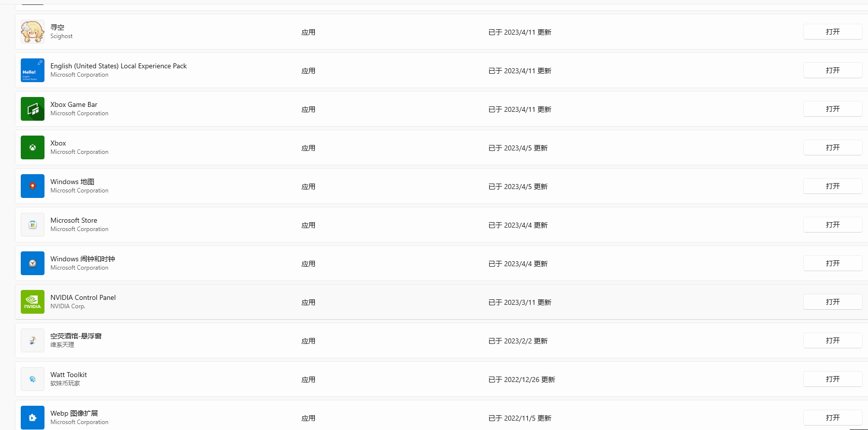Open Microsoft Store using its 打开 button
Viewport: 868px width, 430px height.
[x=832, y=224]
